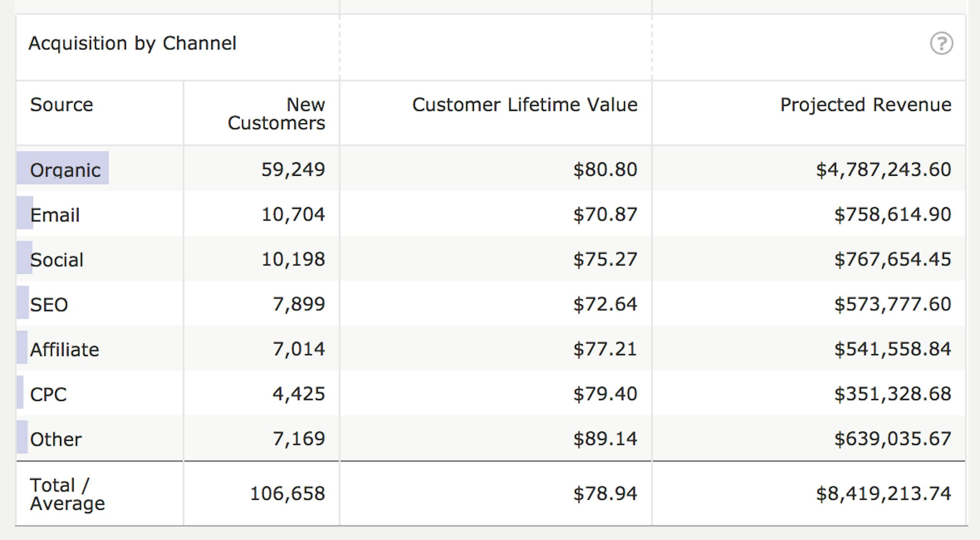Click the Total / Average row label
This screenshot has height=540, width=980.
click(x=67, y=494)
